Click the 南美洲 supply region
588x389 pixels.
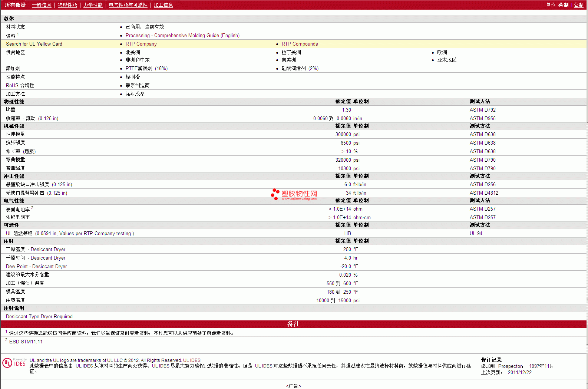(x=289, y=60)
